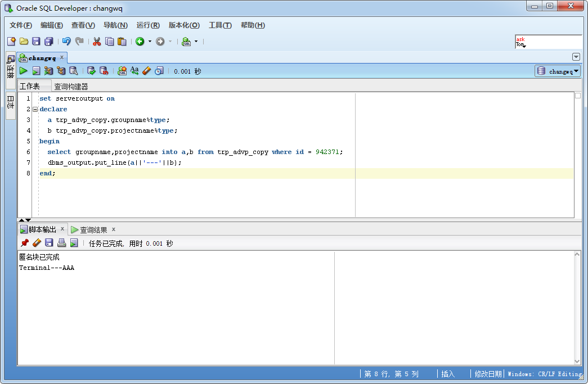Close the 脚本输出 tab
Image resolution: width=588 pixels, height=384 pixels.
click(x=62, y=229)
